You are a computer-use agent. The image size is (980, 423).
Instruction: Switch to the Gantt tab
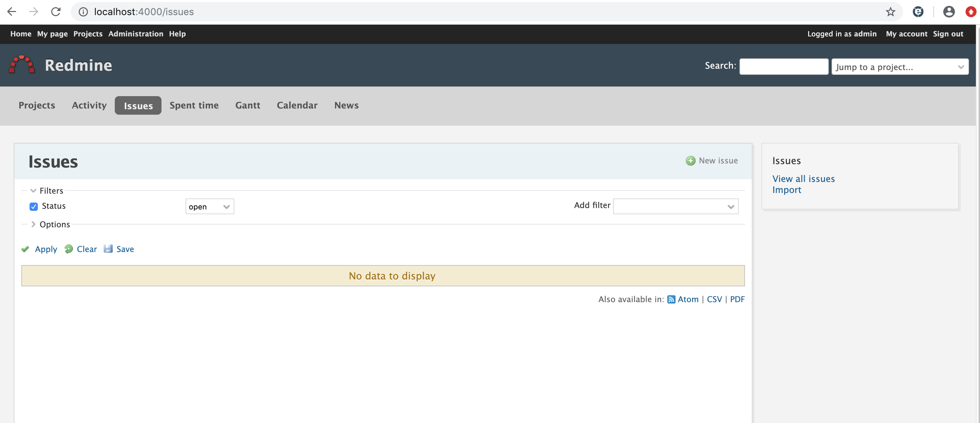pos(247,105)
